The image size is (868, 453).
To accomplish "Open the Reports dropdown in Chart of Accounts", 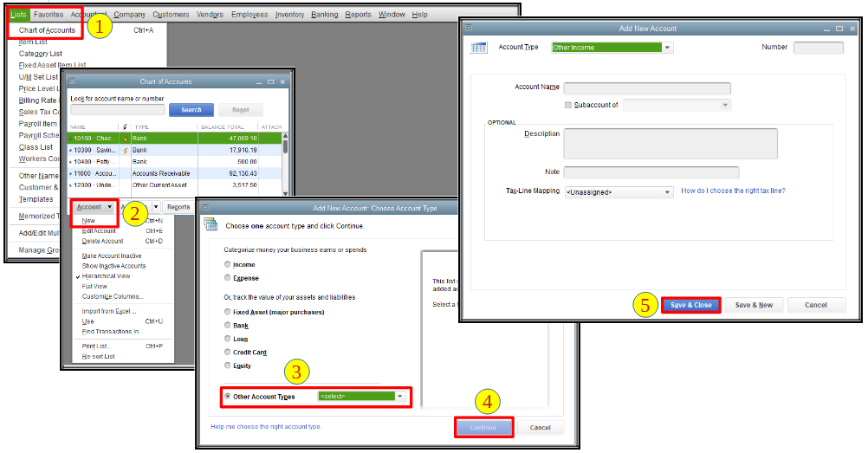I will click(178, 207).
